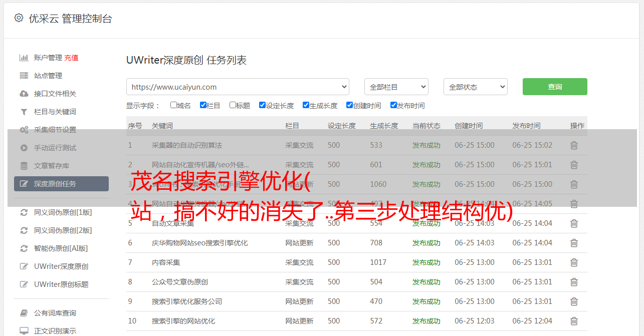Click keyword 自动文章采集 in row 5
Screen dimensions: 644x336
173,223
